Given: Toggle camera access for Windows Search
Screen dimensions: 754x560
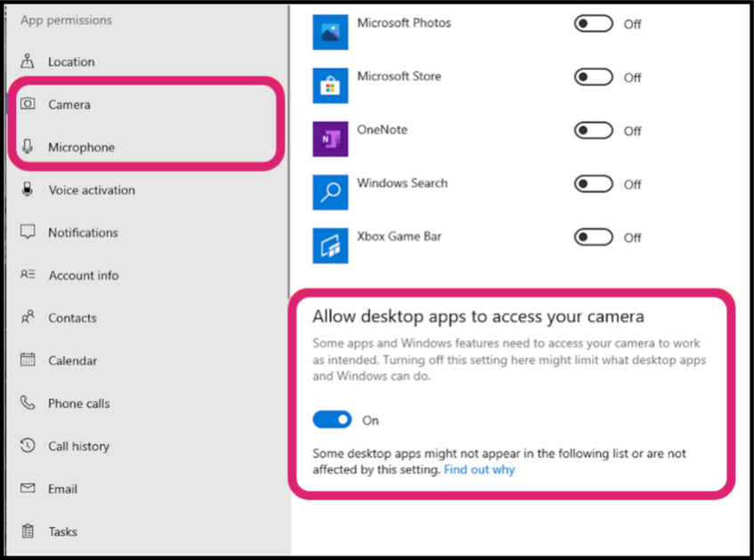Looking at the screenshot, I should [594, 183].
